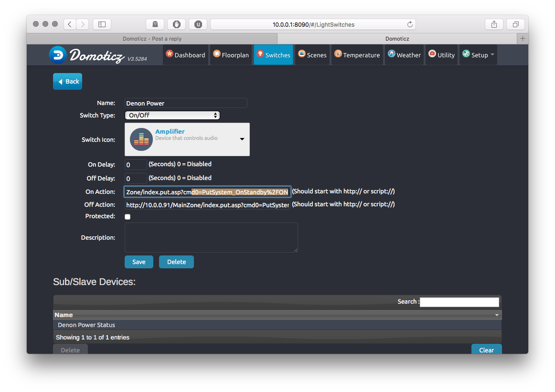This screenshot has width=555, height=392.
Task: Sort the Name column in sub devices table
Action: pyautogui.click(x=277, y=315)
